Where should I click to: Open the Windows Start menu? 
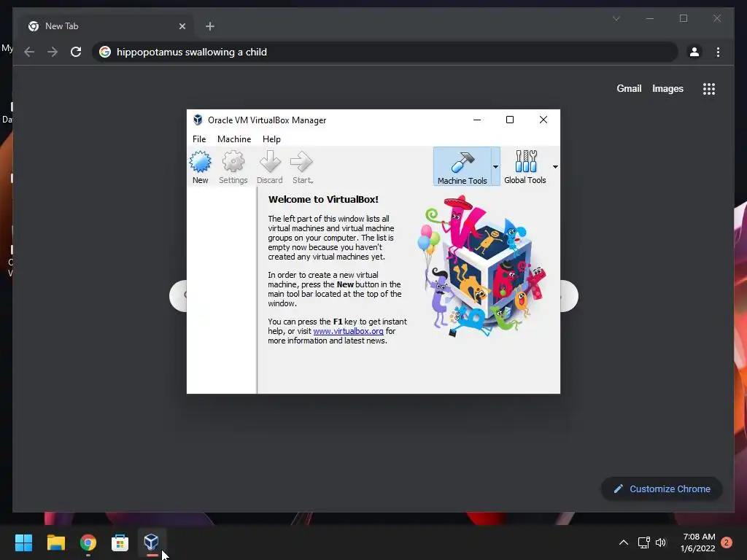[x=23, y=542]
